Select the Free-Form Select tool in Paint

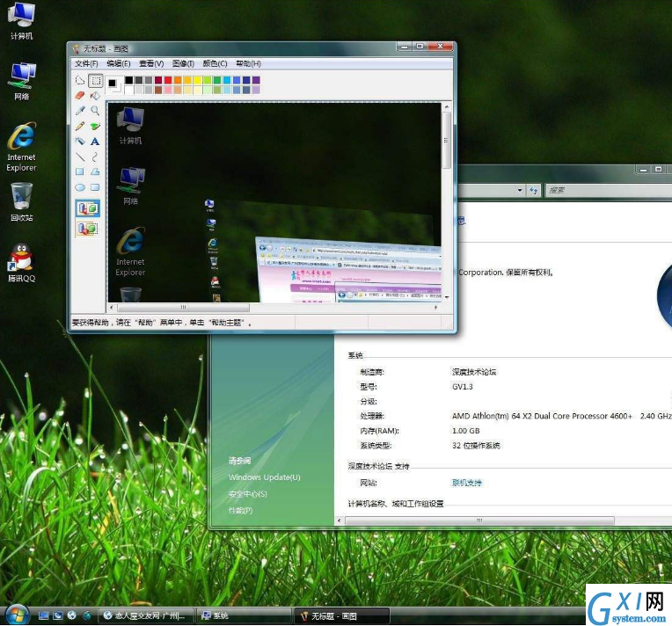click(80, 80)
